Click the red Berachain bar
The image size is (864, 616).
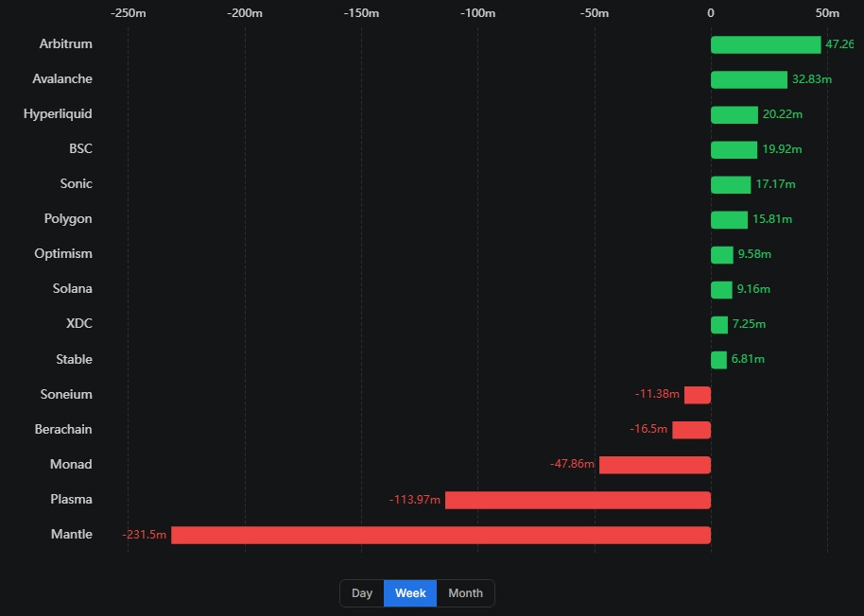point(692,429)
